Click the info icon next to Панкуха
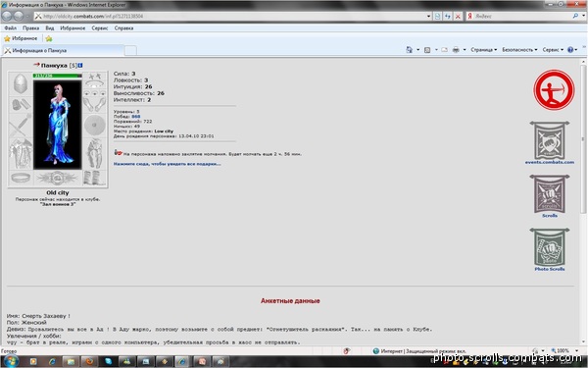Viewport: 588px width, 368px height. tap(80, 66)
